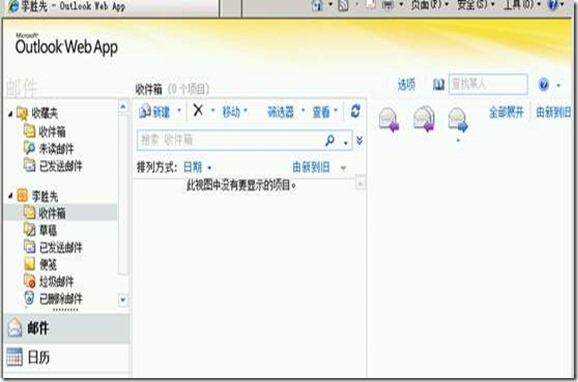Click the IE help icon in command bar
Screen dimensions: 578x382
tap(553, 4)
